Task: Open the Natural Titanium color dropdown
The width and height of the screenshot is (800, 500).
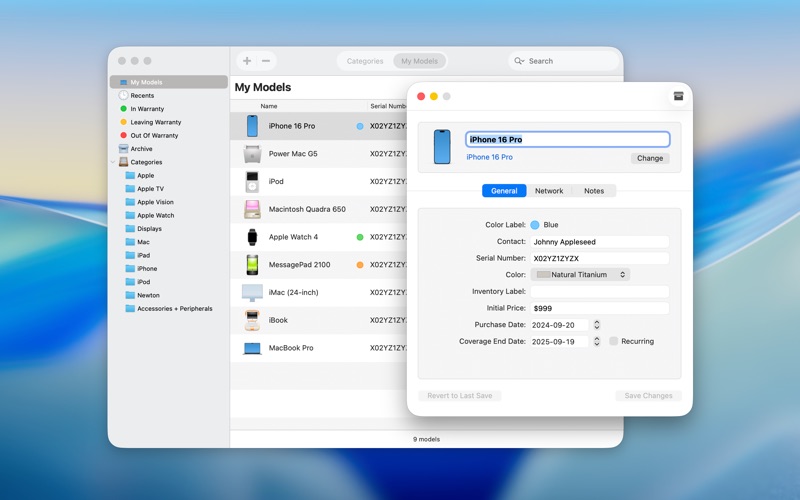Action: [x=580, y=274]
